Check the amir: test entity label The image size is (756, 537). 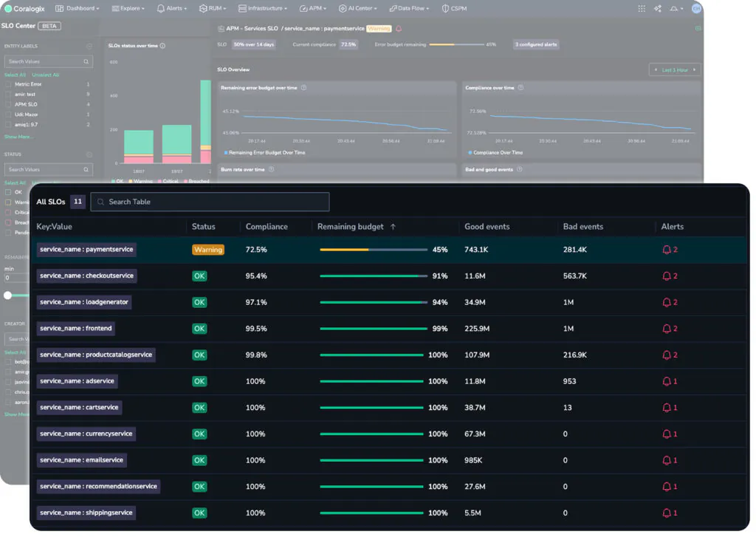7,95
